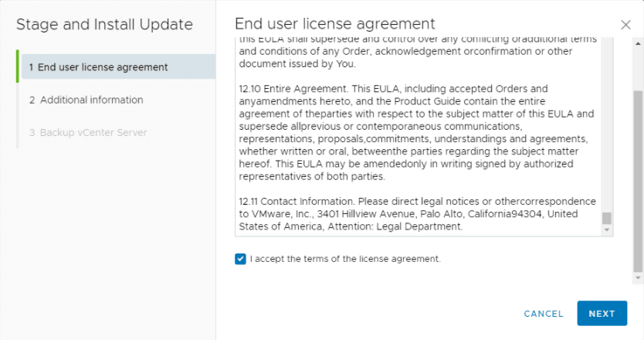
Task: Click the 'End user license agreement' page heading
Action: point(334,24)
